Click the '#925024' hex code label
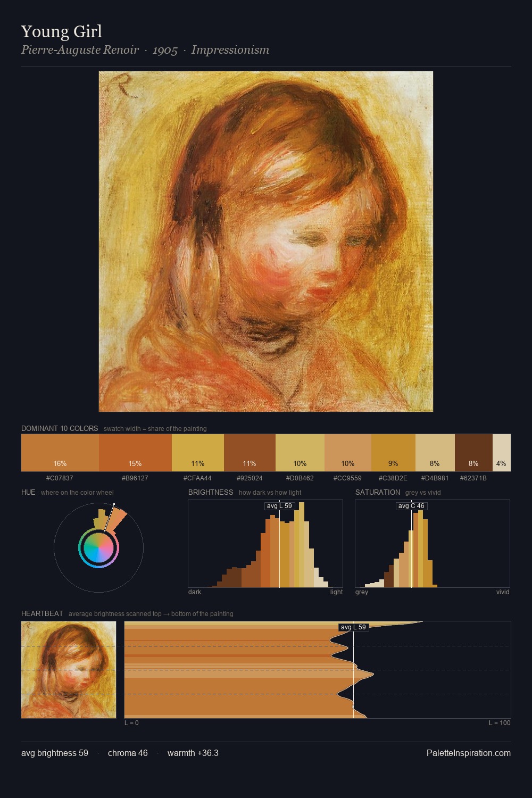This screenshot has height=798, width=532. pyautogui.click(x=250, y=478)
